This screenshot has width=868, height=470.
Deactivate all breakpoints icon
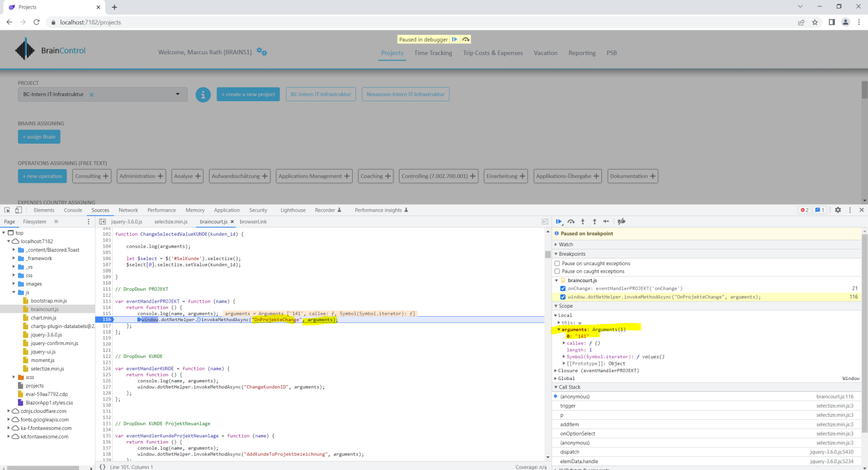tap(622, 222)
